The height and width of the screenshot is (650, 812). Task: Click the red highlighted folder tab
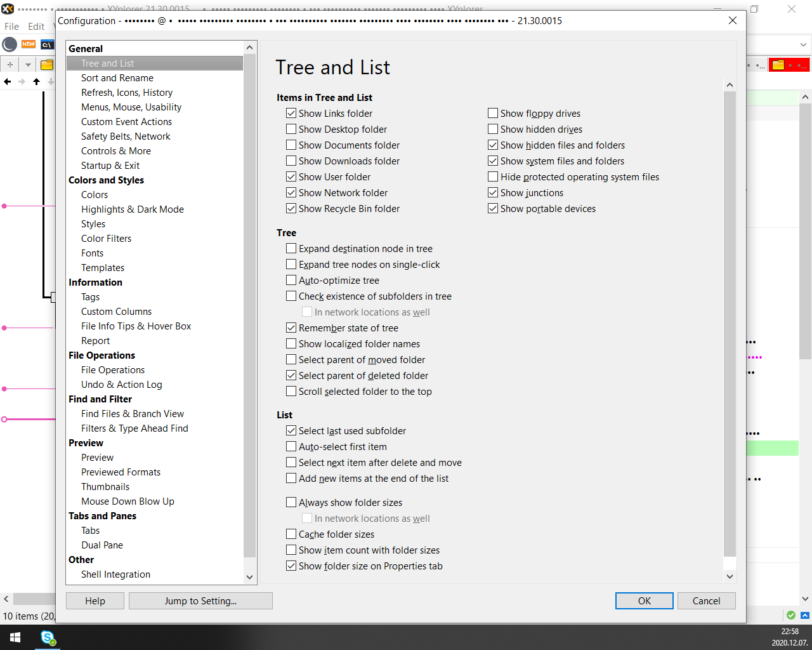(x=789, y=65)
